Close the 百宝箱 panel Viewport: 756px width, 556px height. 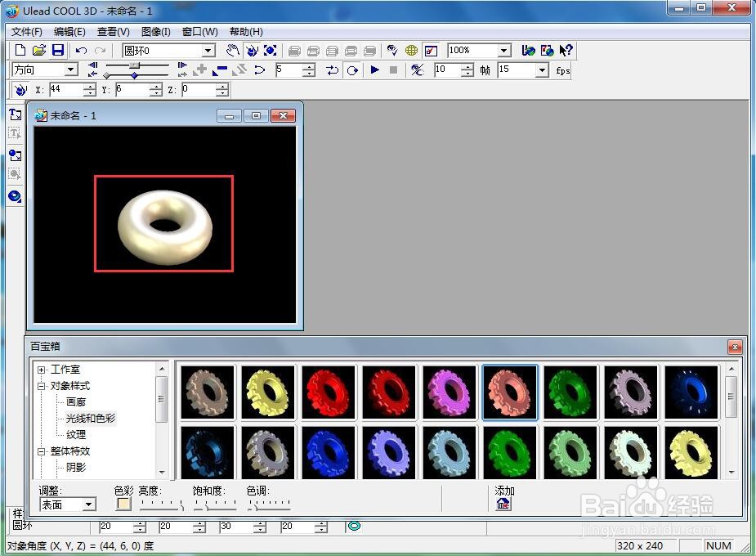(735, 347)
